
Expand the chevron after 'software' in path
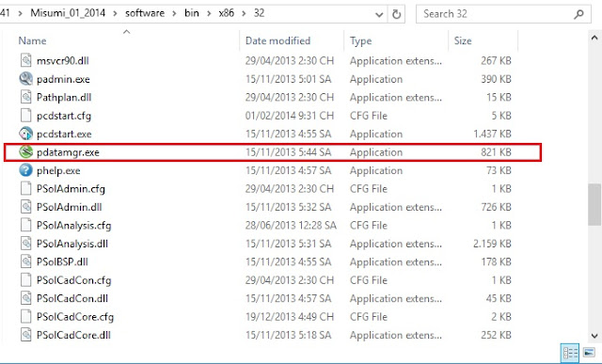(x=175, y=13)
